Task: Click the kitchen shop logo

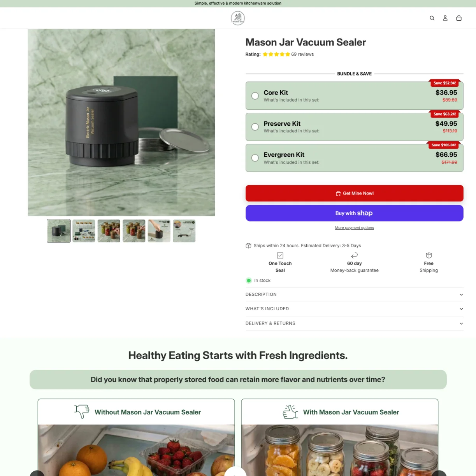Action: pyautogui.click(x=238, y=18)
